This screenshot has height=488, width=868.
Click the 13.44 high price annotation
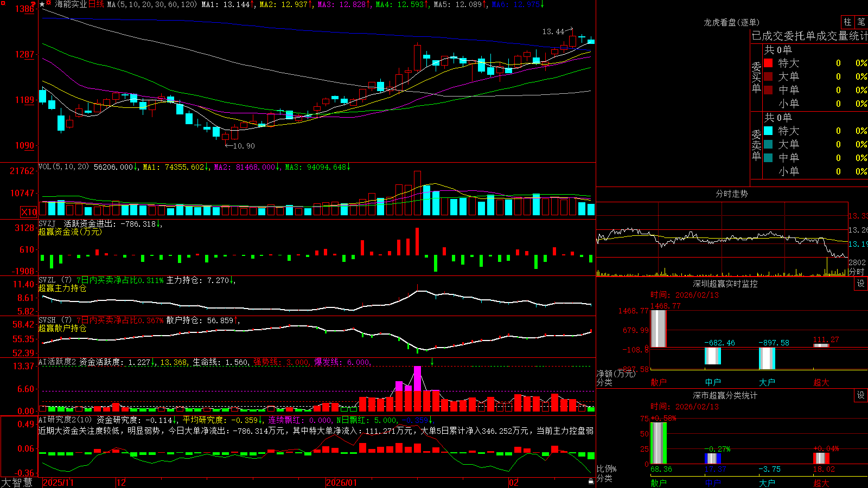click(553, 31)
